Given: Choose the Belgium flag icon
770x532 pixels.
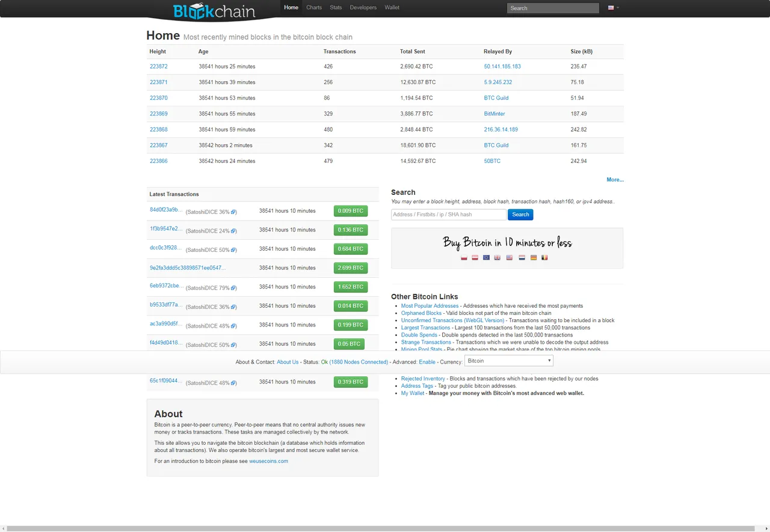Looking at the screenshot, I should pyautogui.click(x=545, y=257).
